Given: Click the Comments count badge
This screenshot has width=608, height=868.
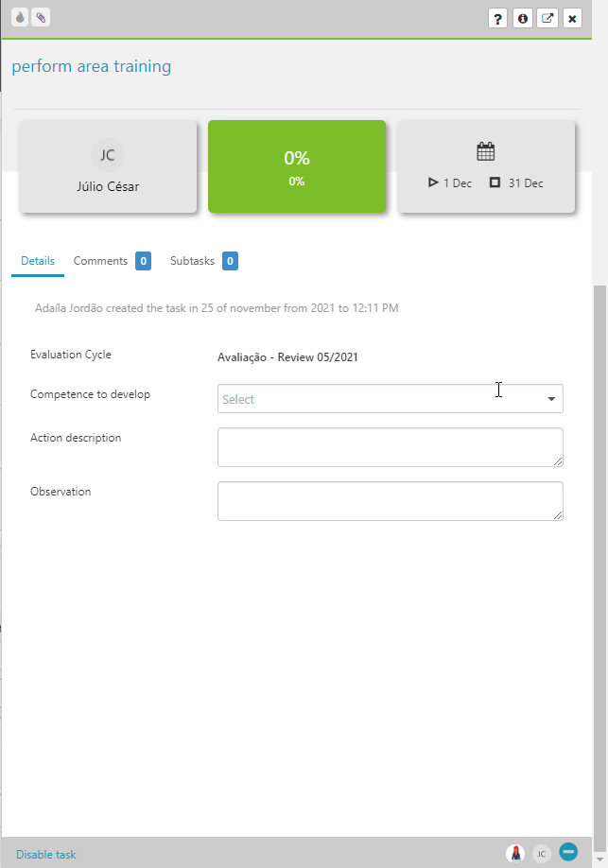Looking at the screenshot, I should click(x=143, y=261).
